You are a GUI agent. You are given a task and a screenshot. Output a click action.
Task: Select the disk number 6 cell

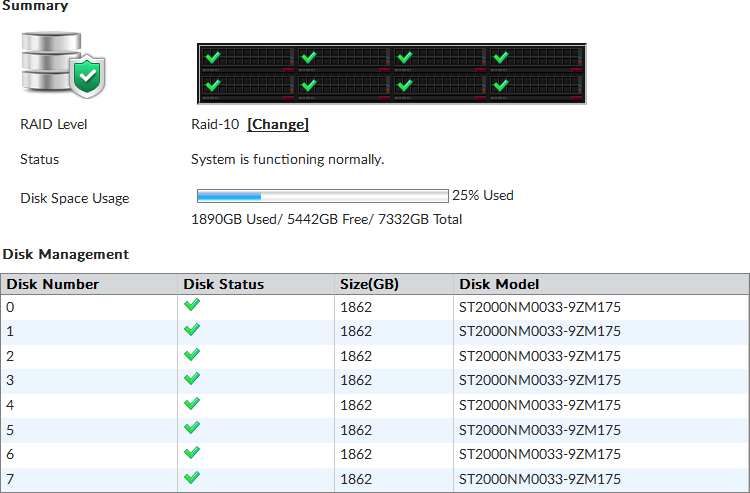click(11, 454)
